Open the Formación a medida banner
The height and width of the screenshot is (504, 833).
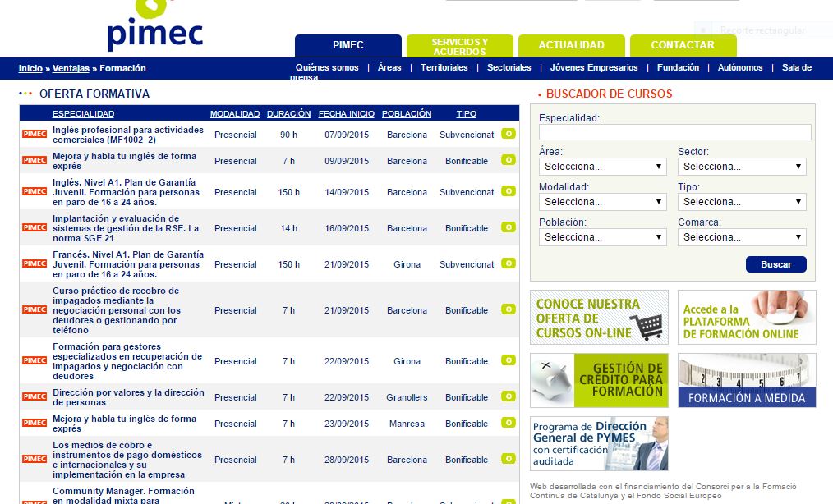[747, 380]
